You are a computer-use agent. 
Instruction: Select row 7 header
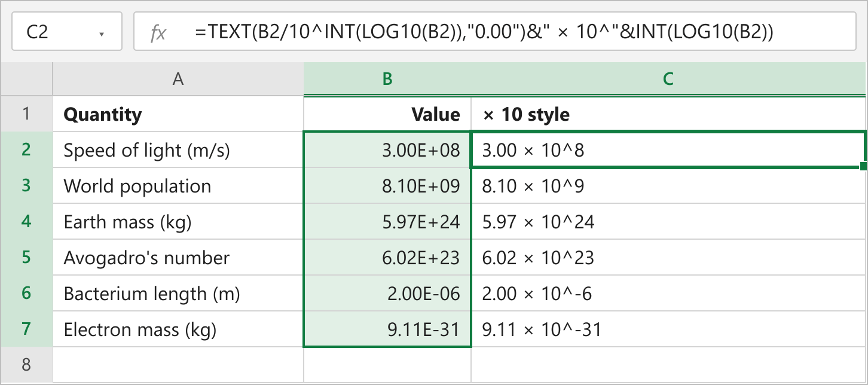coord(26,329)
